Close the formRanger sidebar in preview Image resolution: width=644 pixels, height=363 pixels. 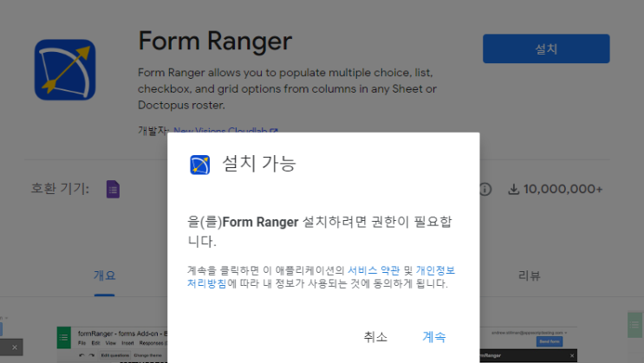(x=572, y=355)
